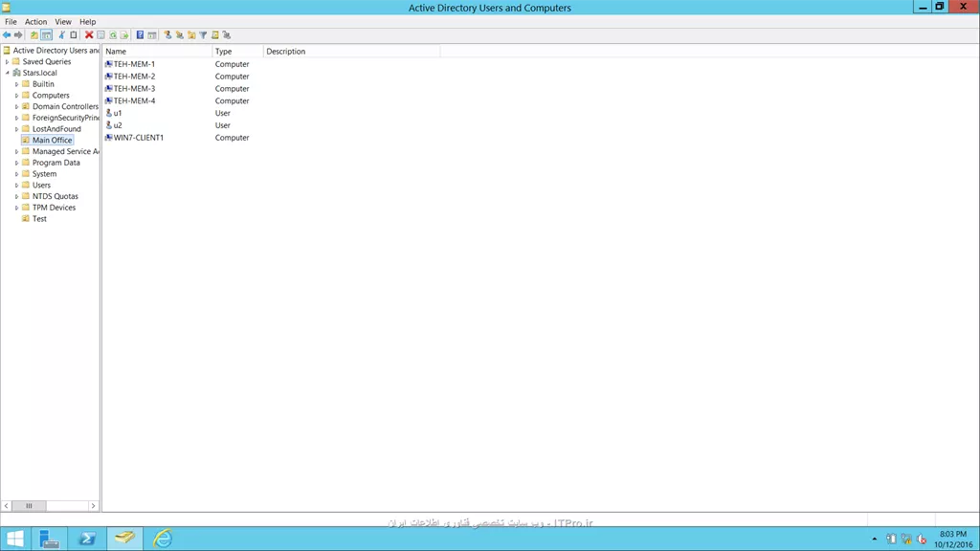Expand the Users container arrow

[x=17, y=186]
